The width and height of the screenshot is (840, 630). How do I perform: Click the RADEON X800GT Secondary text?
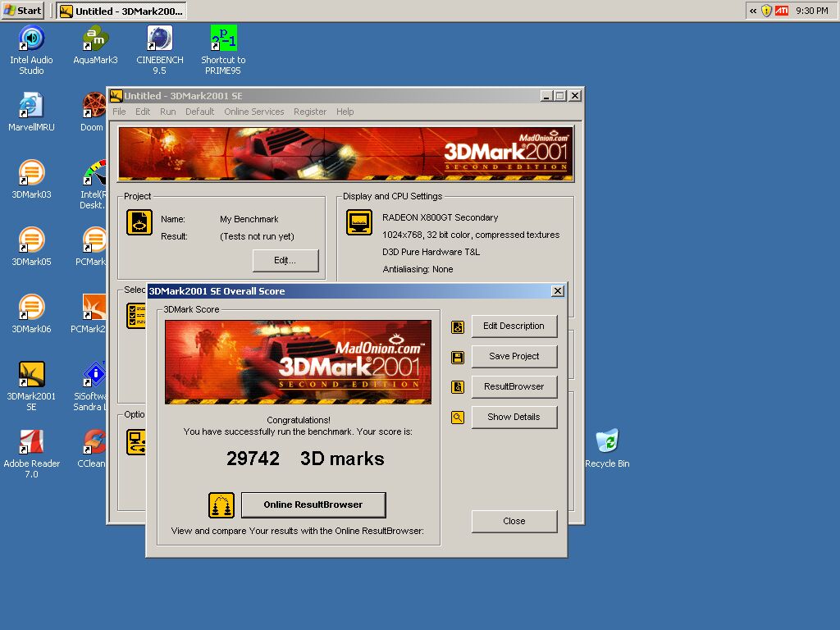pyautogui.click(x=440, y=217)
